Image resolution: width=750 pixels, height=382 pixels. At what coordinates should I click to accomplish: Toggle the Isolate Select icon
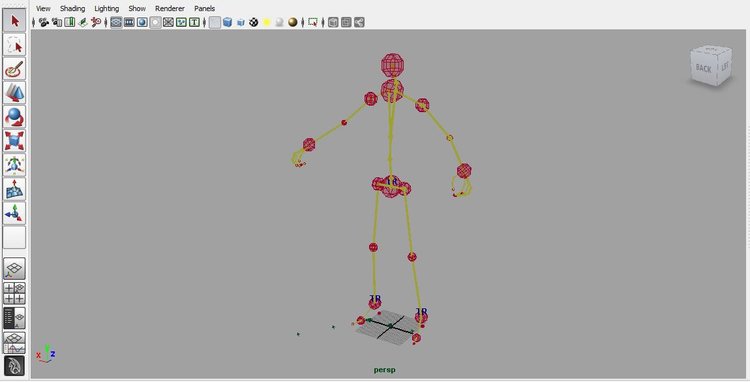tap(313, 22)
